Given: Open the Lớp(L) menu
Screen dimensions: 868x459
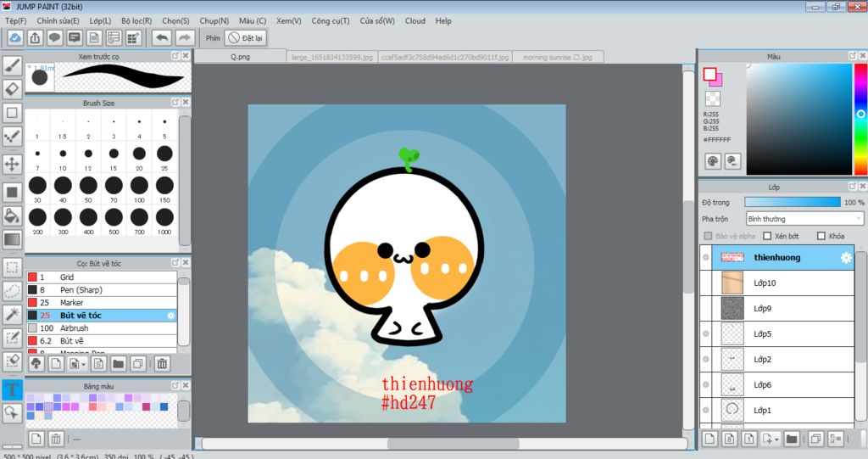Looking at the screenshot, I should [x=100, y=20].
